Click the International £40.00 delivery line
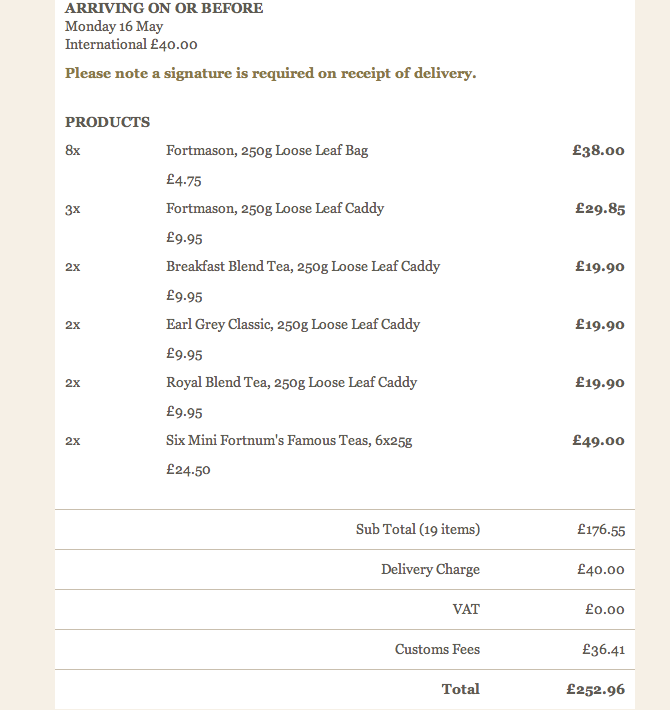The width and height of the screenshot is (670, 710). click(x=131, y=44)
